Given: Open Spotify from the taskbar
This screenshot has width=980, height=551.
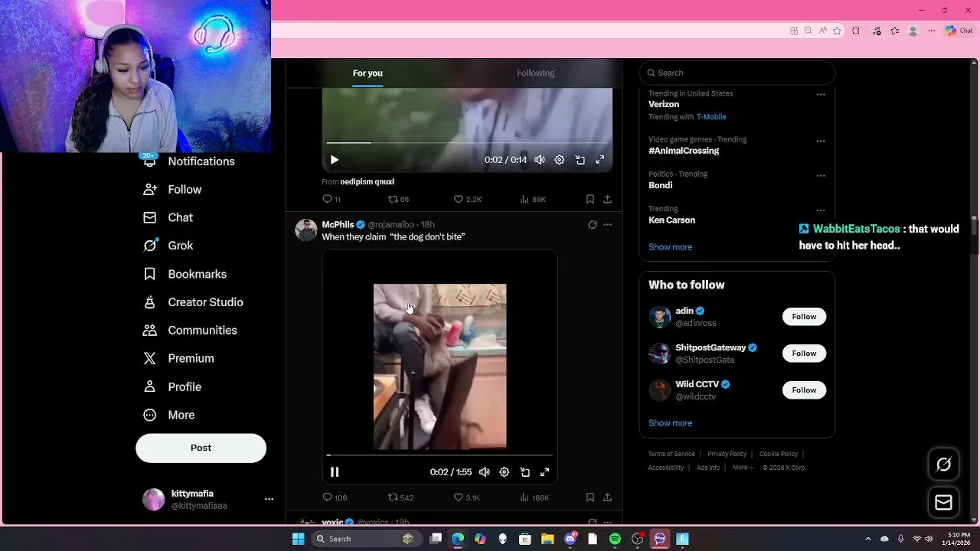Looking at the screenshot, I should (x=615, y=539).
